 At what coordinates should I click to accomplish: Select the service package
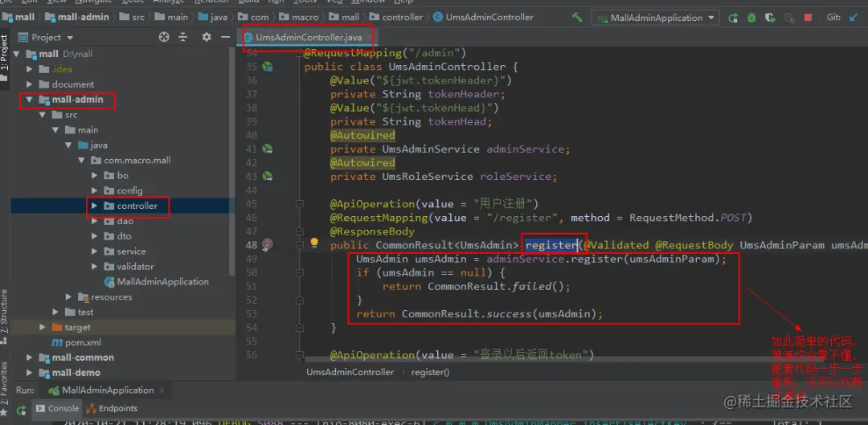point(125,251)
